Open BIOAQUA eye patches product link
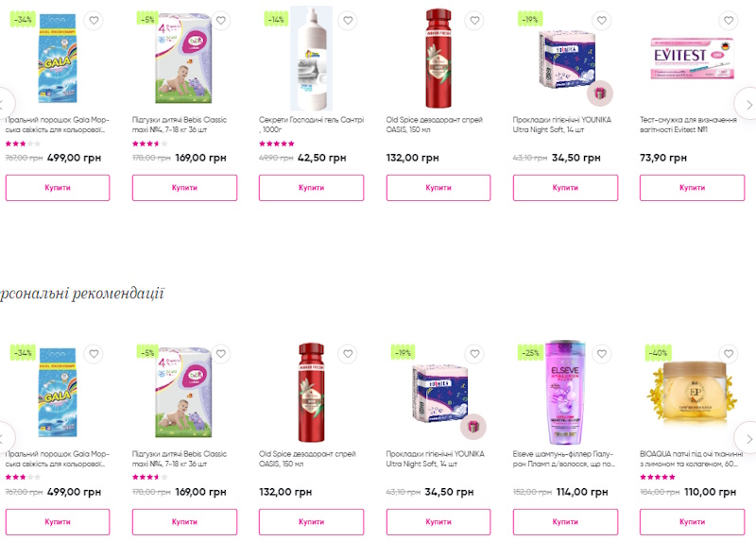Screen dimensions: 756x541 [x=692, y=458]
